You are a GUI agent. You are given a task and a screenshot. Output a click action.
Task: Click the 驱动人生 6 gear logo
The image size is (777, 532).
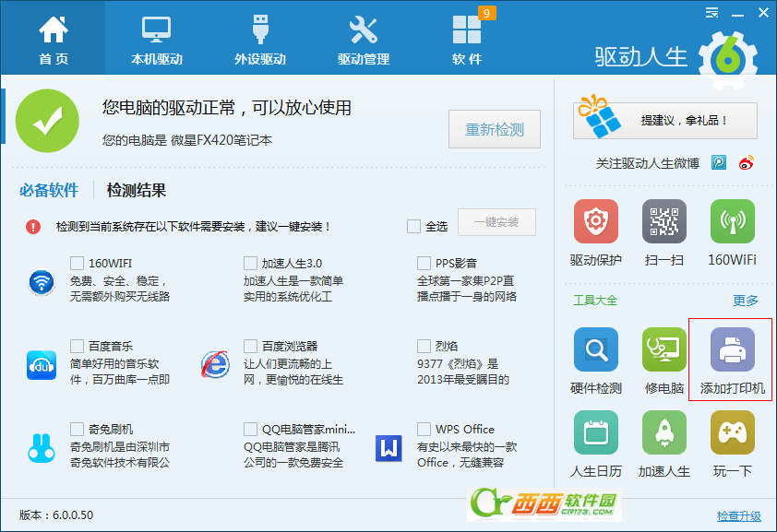[x=727, y=60]
